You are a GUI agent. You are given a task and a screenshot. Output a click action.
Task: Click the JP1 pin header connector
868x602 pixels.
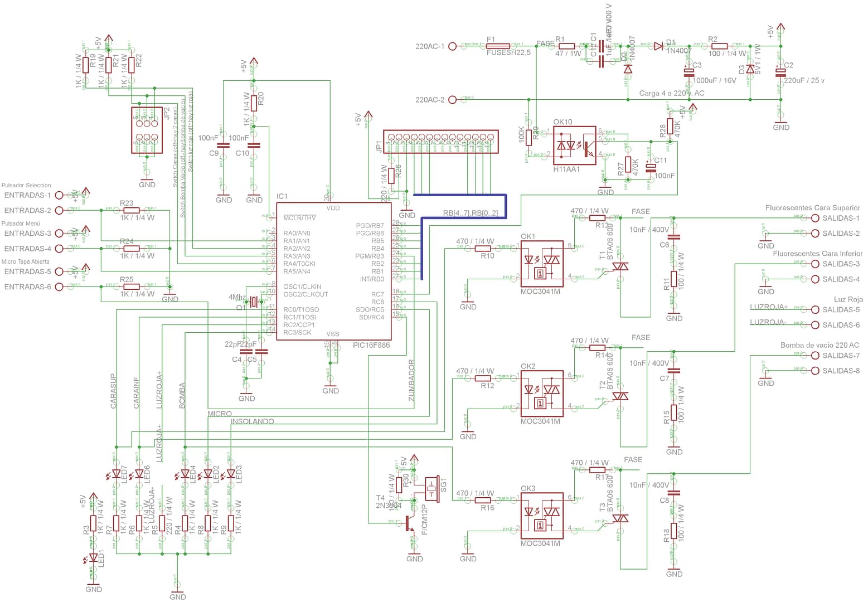440,142
